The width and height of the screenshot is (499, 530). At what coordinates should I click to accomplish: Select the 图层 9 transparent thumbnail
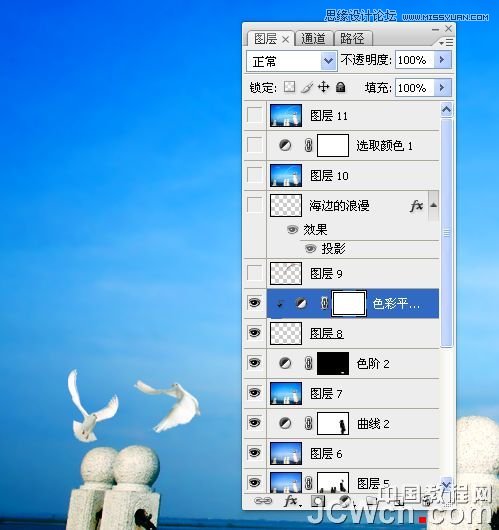[x=286, y=273]
